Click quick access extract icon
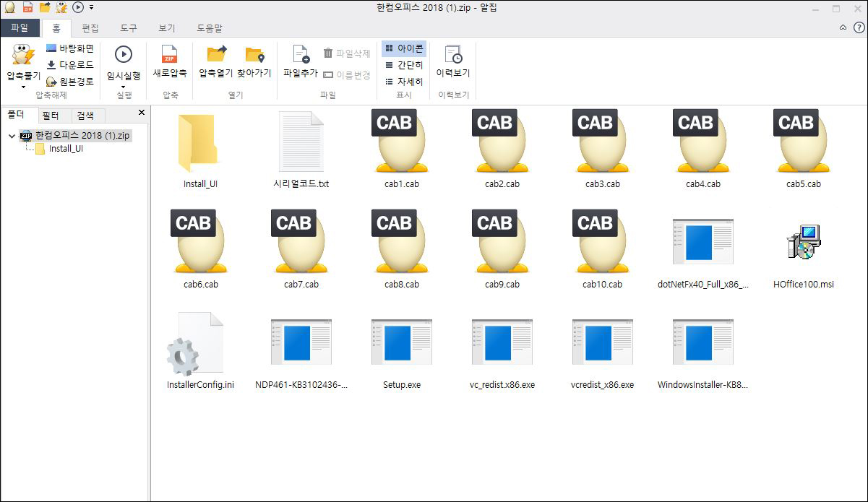 coord(61,8)
